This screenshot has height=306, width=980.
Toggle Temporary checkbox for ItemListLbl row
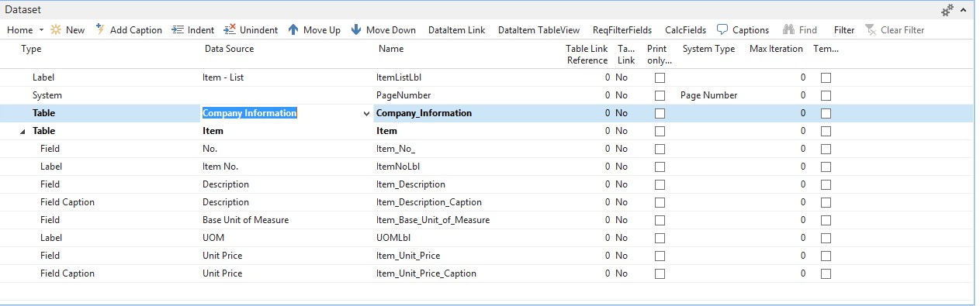click(826, 77)
